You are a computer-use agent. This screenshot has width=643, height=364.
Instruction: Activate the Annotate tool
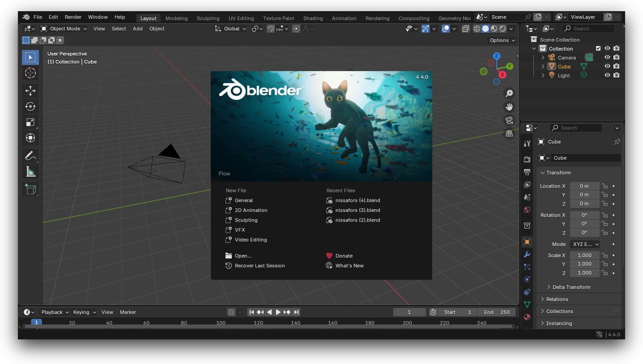coord(30,156)
